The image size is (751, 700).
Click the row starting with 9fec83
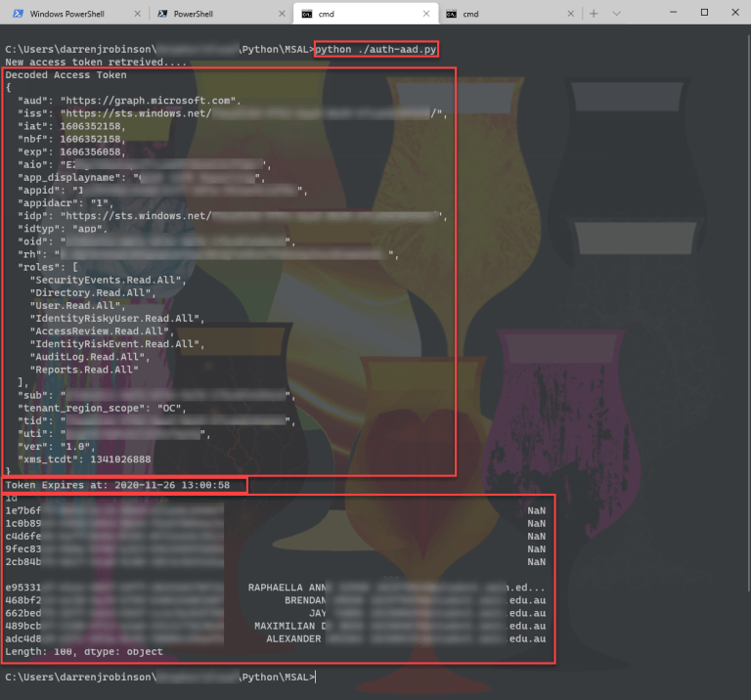[276, 549]
